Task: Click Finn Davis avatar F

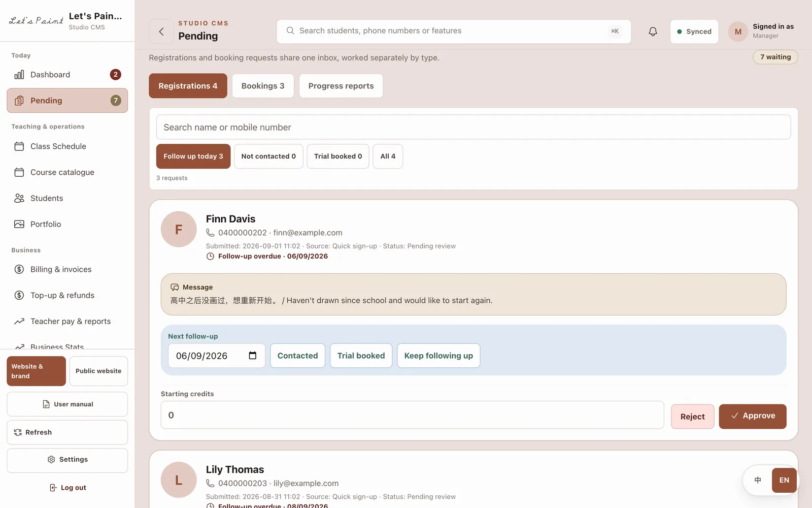Action: (x=179, y=229)
